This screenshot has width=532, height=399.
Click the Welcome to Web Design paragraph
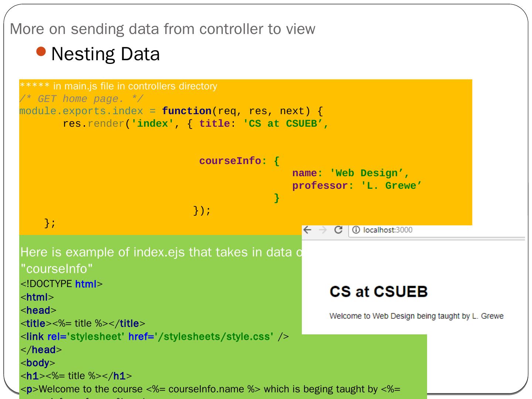click(416, 316)
